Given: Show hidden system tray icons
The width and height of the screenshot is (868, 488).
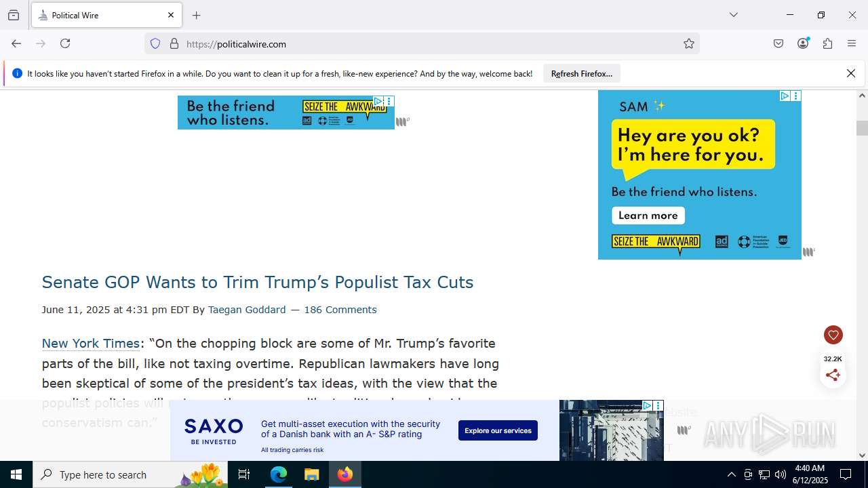Looking at the screenshot, I should click(x=731, y=474).
